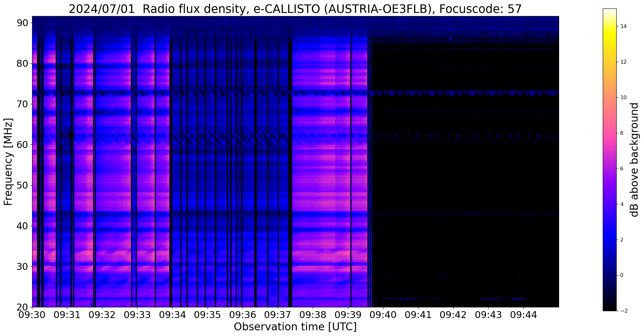The height and width of the screenshot is (336, 644).
Task: Click the 'dB above background' colorbar label
Action: click(x=635, y=160)
